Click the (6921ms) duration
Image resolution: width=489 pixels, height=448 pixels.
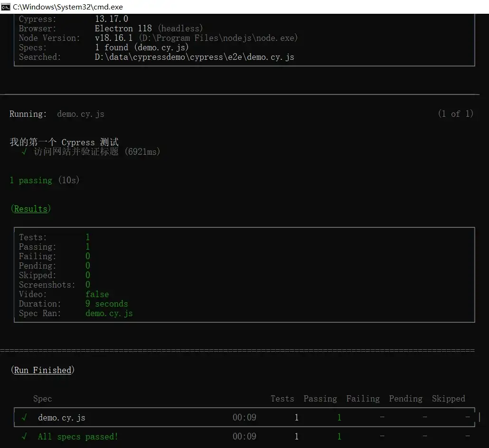coord(142,151)
